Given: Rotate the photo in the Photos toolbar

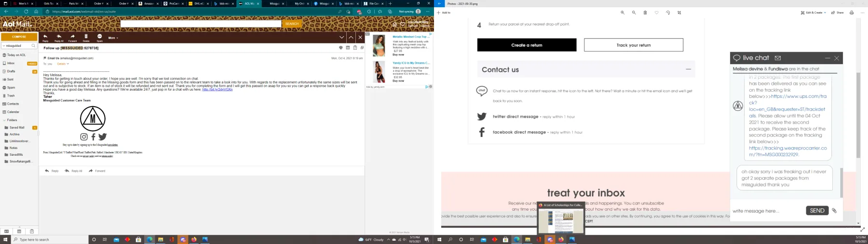Looking at the screenshot, I should click(x=668, y=13).
